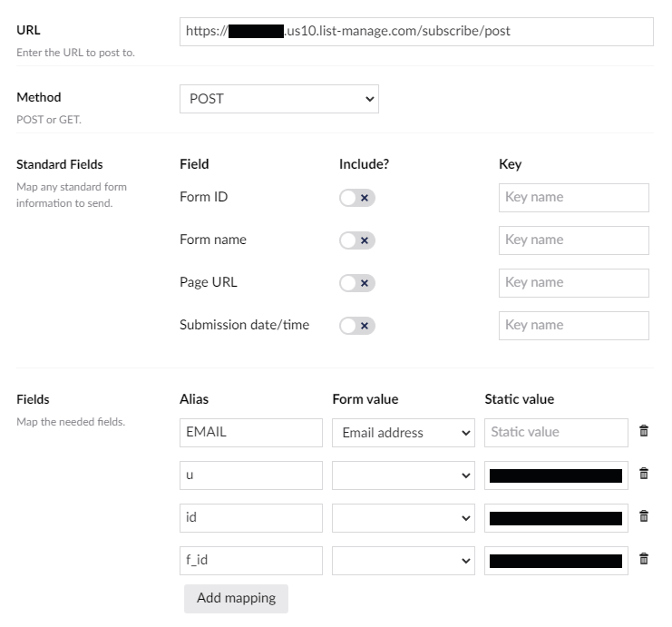Click the 'Key' column header
Screen dimensions: 672x627
[510, 164]
